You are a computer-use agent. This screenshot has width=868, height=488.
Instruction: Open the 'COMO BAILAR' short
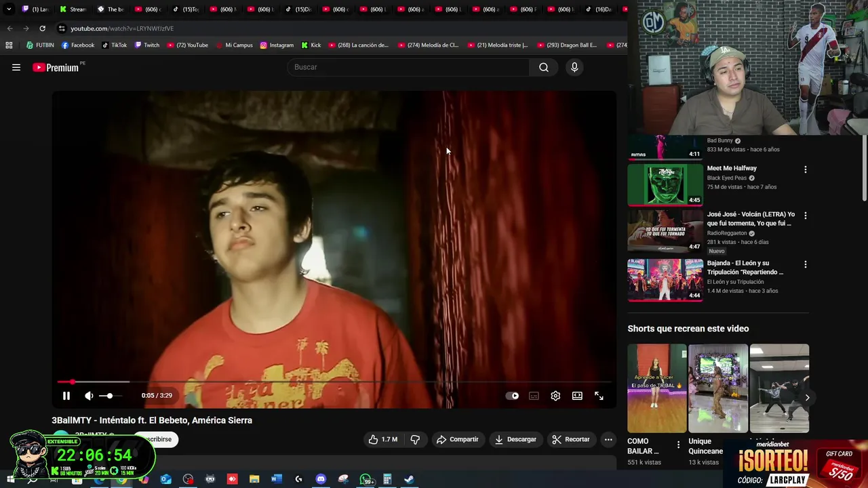click(656, 388)
